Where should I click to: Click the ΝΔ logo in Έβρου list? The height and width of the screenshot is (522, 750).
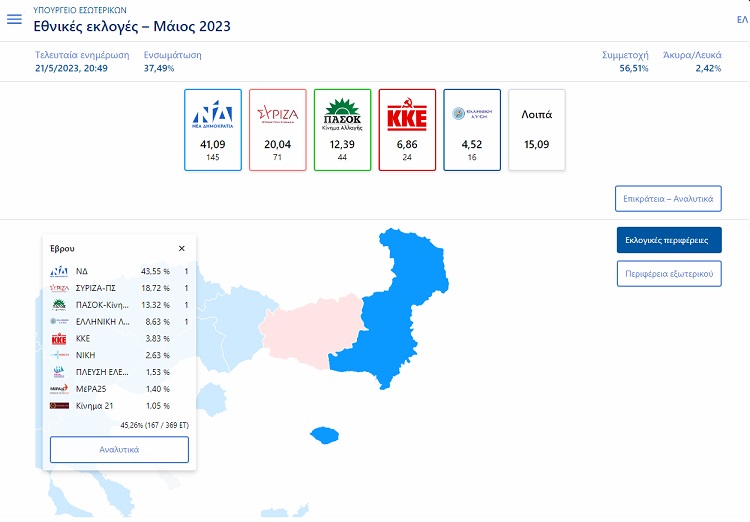tap(59, 272)
